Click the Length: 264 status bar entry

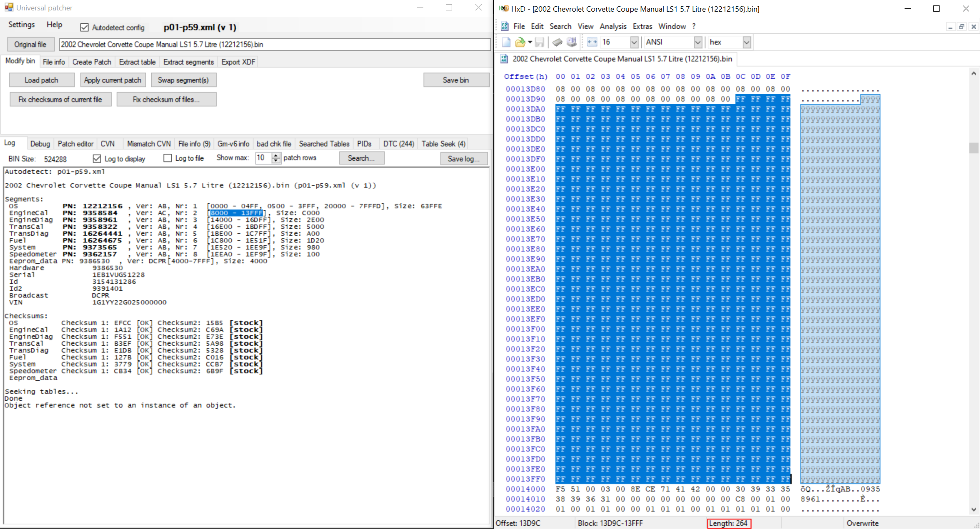click(x=729, y=523)
